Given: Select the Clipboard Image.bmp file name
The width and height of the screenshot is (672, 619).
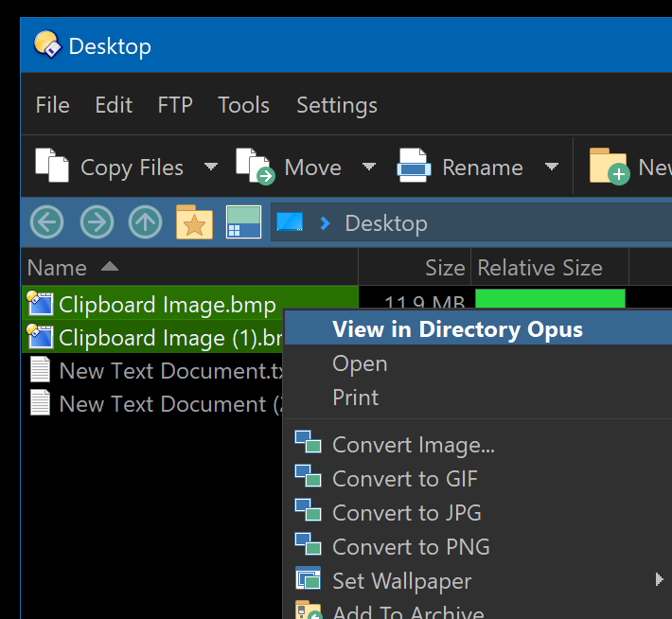Looking at the screenshot, I should pyautogui.click(x=168, y=305).
